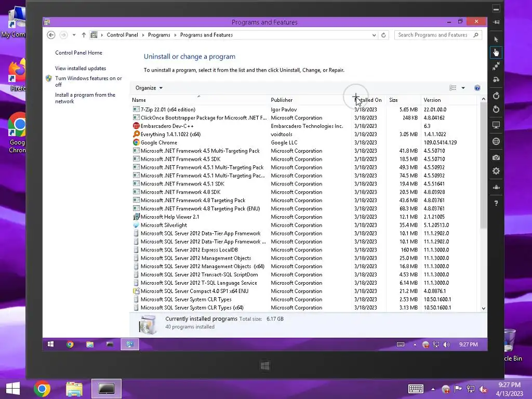Show hidden icons in host system tray
This screenshot has width=532, height=399.
(x=433, y=389)
